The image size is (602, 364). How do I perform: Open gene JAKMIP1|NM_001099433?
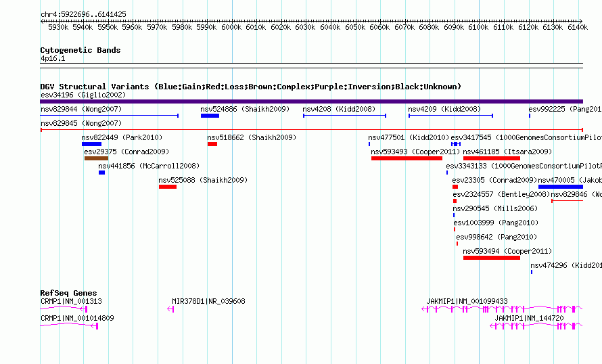[467, 301]
